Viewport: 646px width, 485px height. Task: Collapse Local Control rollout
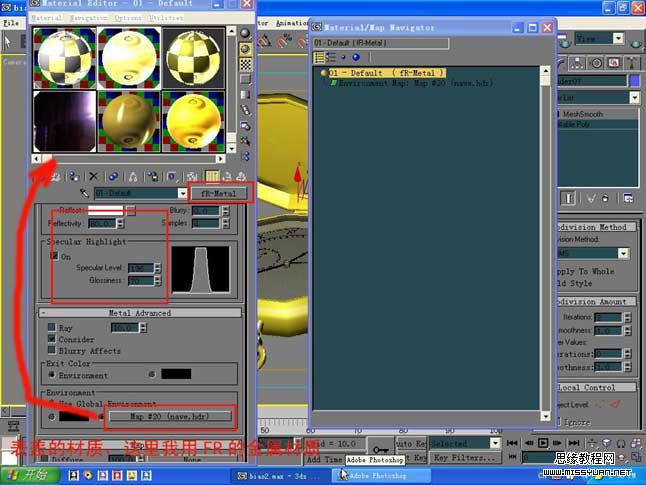596,387
